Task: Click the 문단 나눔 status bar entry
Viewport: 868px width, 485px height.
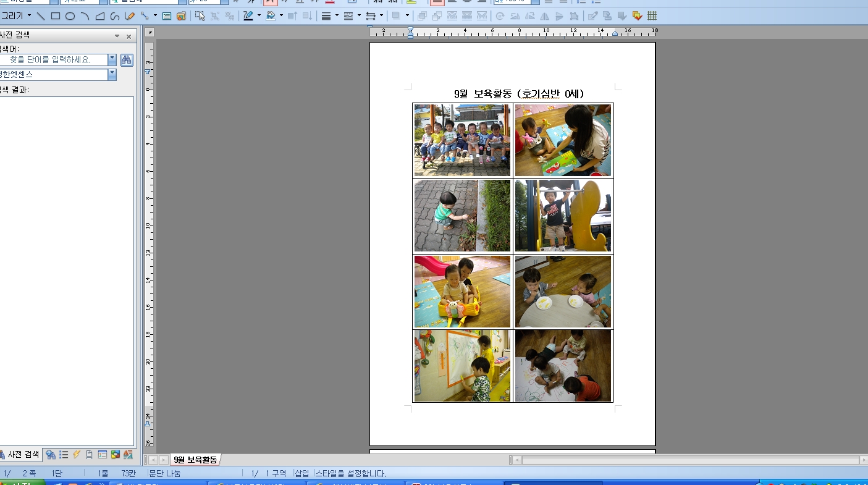Action: [165, 473]
